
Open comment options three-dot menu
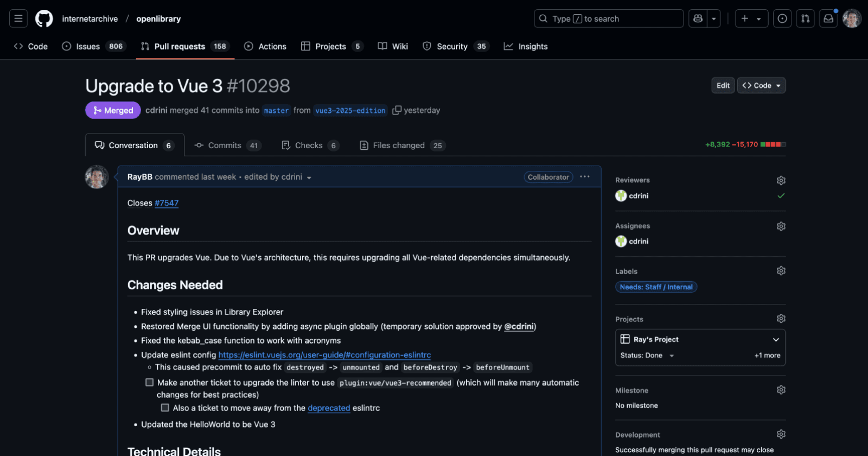[584, 177]
